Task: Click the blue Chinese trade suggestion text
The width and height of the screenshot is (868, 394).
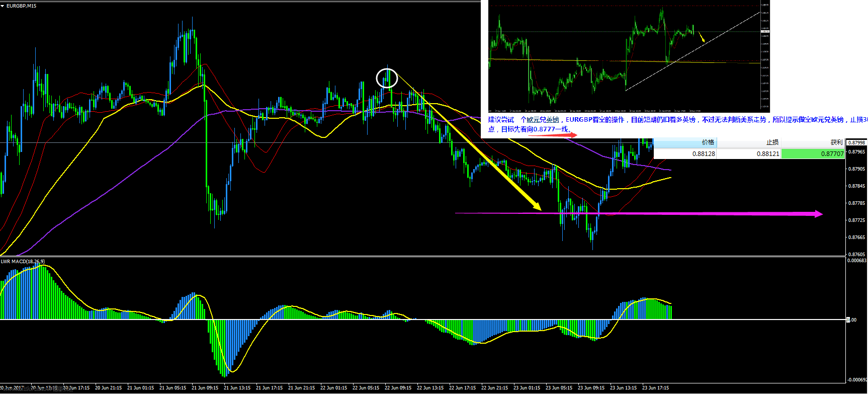Action: (x=677, y=124)
